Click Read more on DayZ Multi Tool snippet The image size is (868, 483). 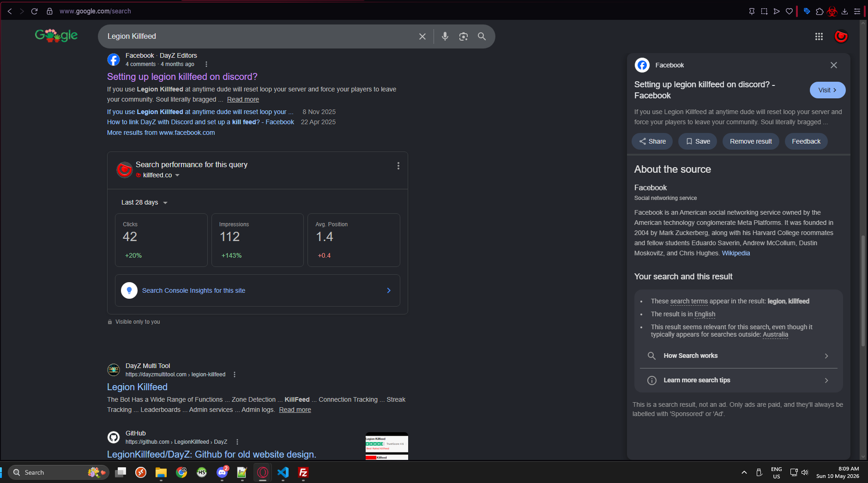tap(295, 410)
